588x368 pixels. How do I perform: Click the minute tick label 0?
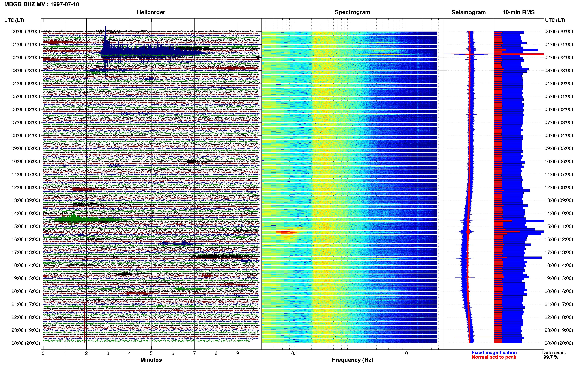click(x=43, y=353)
